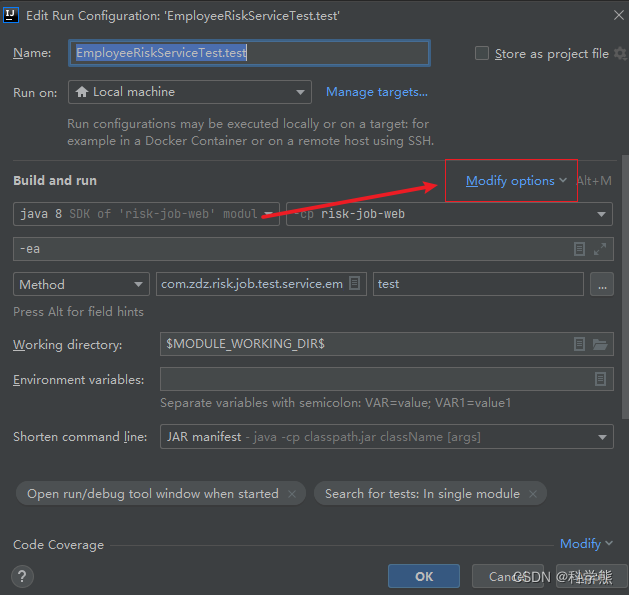The width and height of the screenshot is (629, 595).
Task: Expand Modify options menu
Action: pyautogui.click(x=516, y=181)
